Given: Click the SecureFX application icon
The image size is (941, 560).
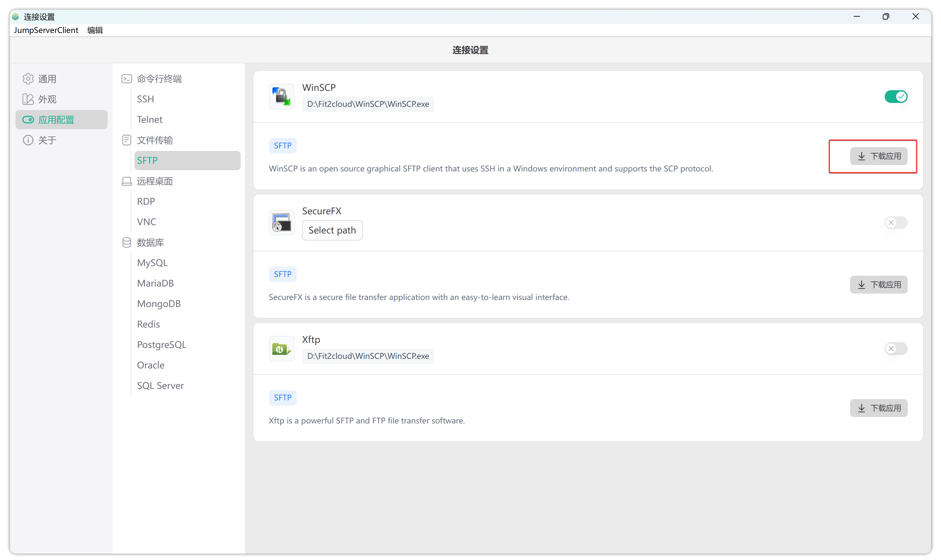Looking at the screenshot, I should [x=281, y=223].
